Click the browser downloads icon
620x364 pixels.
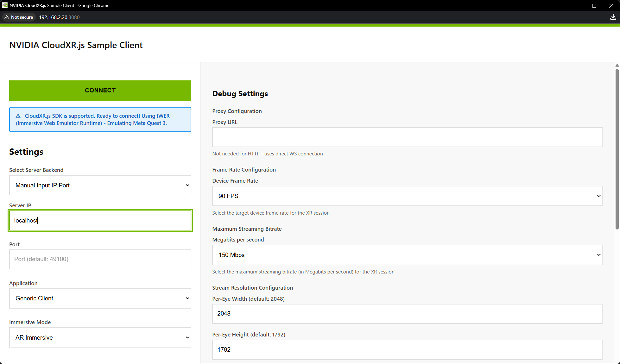point(613,17)
